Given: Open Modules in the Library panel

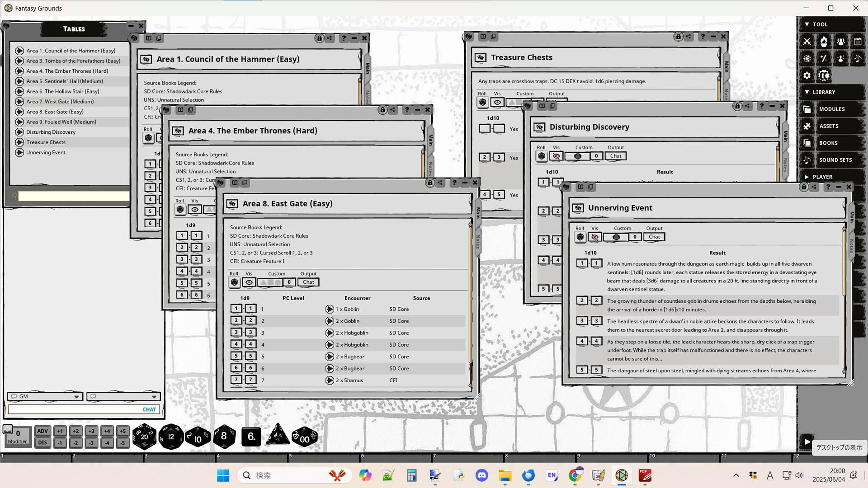Looking at the screenshot, I should [832, 109].
